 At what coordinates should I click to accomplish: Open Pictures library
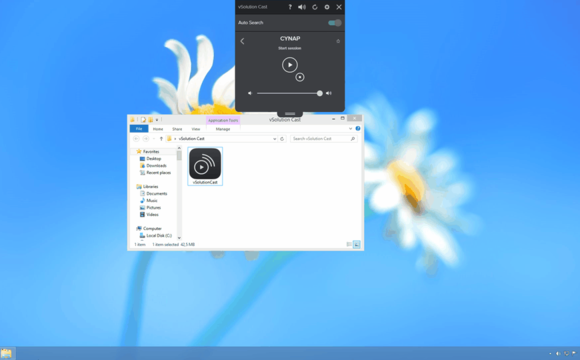coord(154,208)
